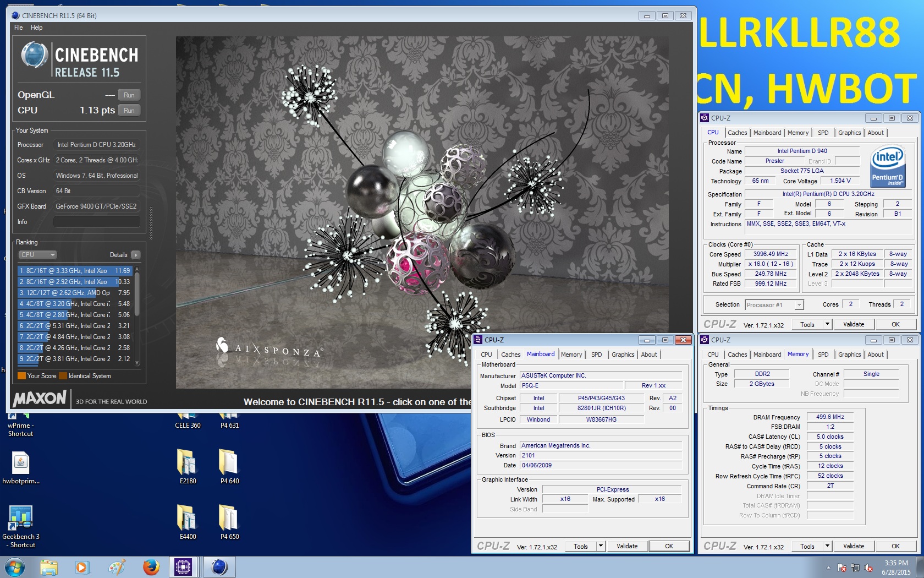Click Validate in the Mainboard CPU-Z window
The image size is (924, 578).
tap(627, 546)
